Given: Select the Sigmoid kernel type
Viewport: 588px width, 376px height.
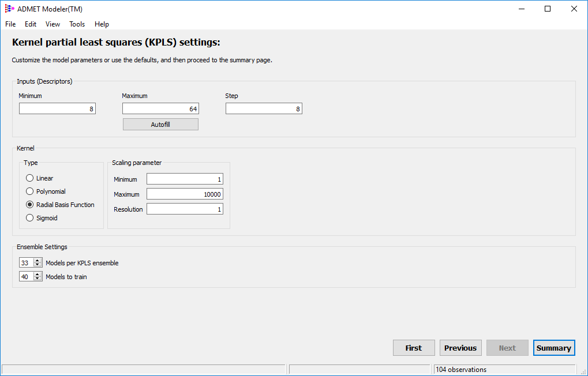Looking at the screenshot, I should point(42,218).
